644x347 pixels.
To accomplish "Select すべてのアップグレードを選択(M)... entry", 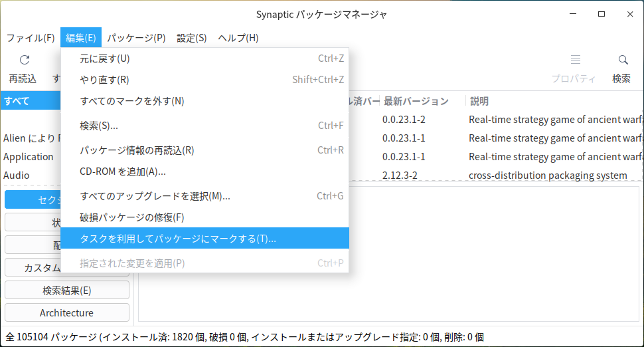I will click(205, 196).
